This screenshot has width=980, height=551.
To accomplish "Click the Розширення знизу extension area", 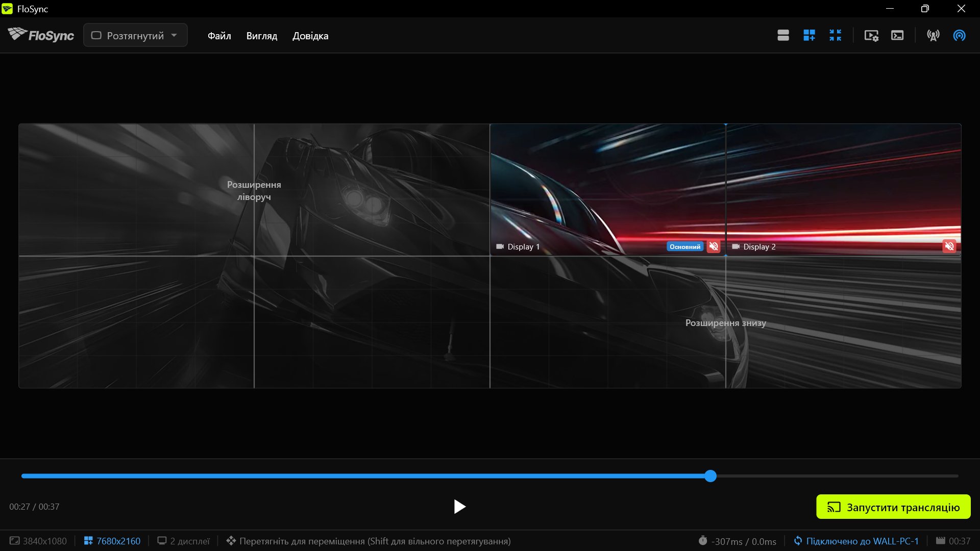I will (725, 322).
